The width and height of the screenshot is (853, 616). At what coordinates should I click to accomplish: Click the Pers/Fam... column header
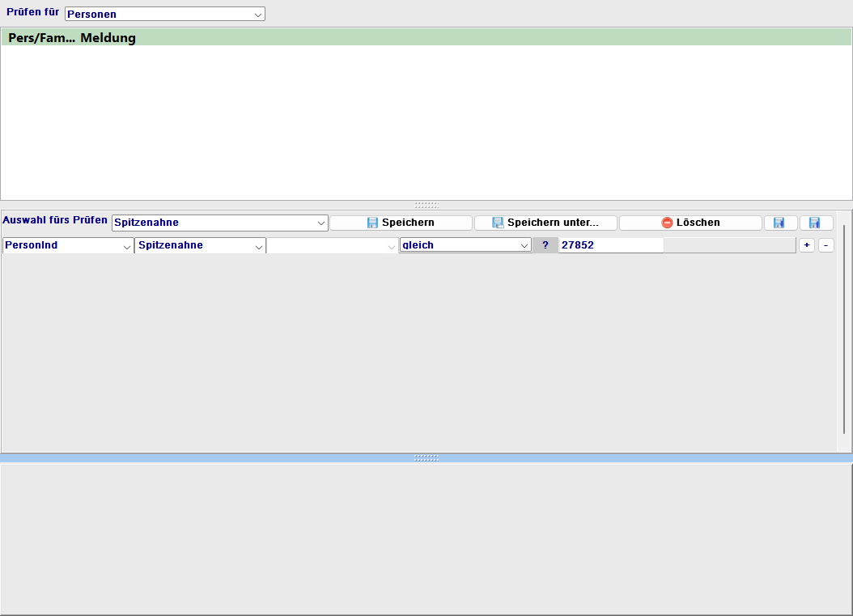pos(41,38)
